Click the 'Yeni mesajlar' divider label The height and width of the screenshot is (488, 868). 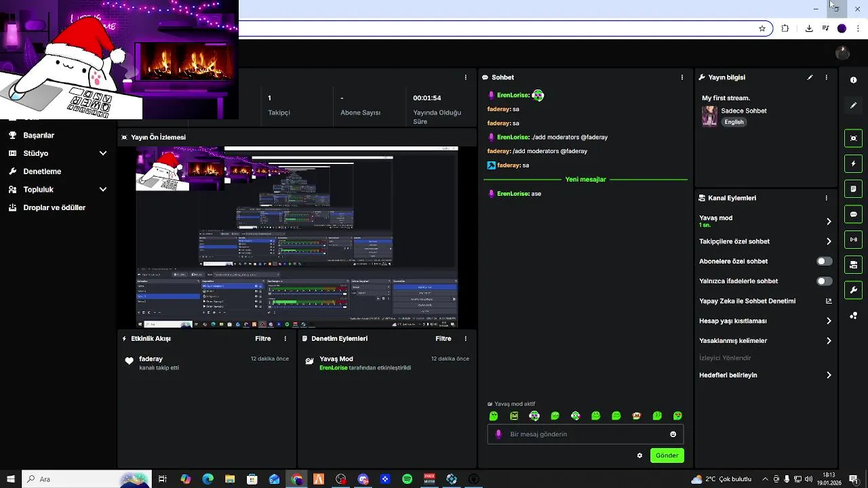point(585,180)
